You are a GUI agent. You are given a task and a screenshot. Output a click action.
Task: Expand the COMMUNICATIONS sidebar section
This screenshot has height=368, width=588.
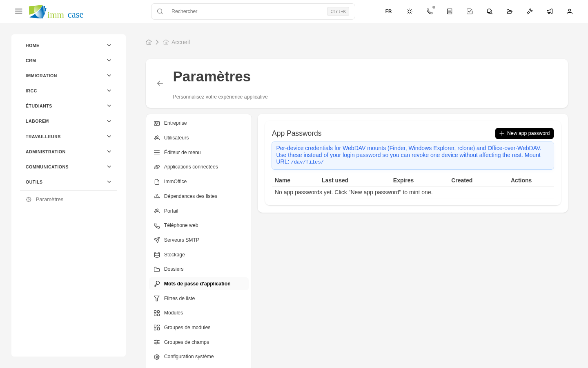click(69, 167)
